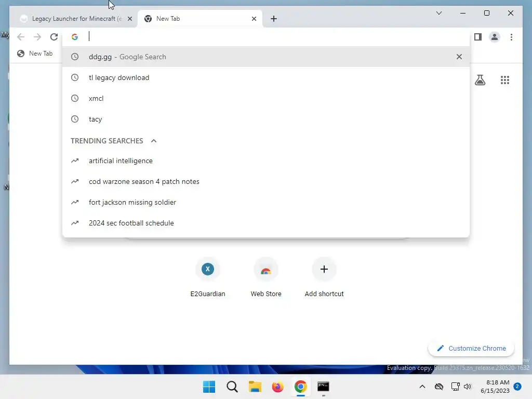The width and height of the screenshot is (532, 399).
Task: Click the volume speaker tray icon
Action: click(468, 387)
